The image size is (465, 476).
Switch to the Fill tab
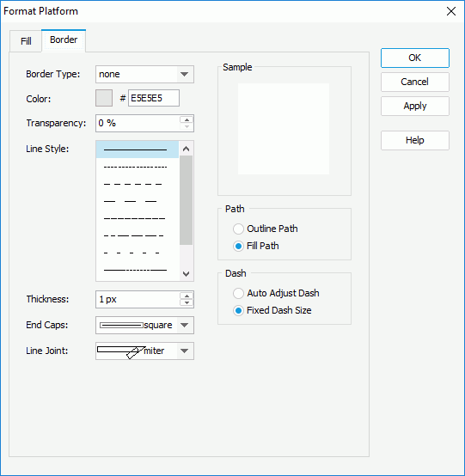tap(26, 41)
